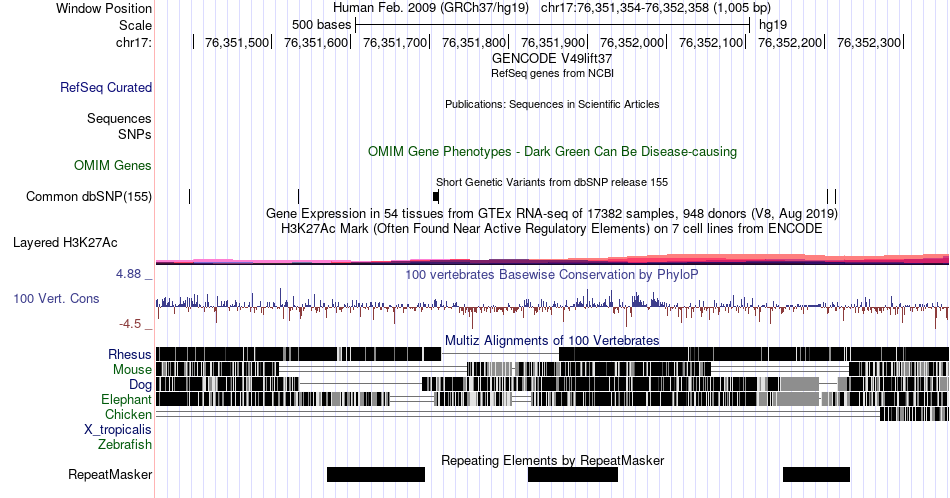Click the 76,351,700 ruler position

pyautogui.click(x=395, y=42)
